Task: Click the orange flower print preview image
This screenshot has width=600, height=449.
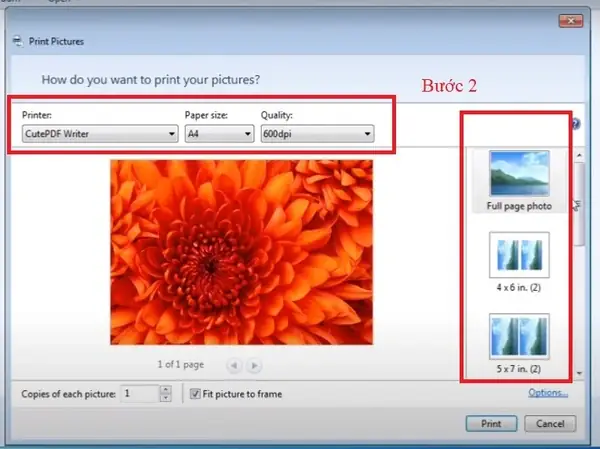Action: (x=241, y=252)
